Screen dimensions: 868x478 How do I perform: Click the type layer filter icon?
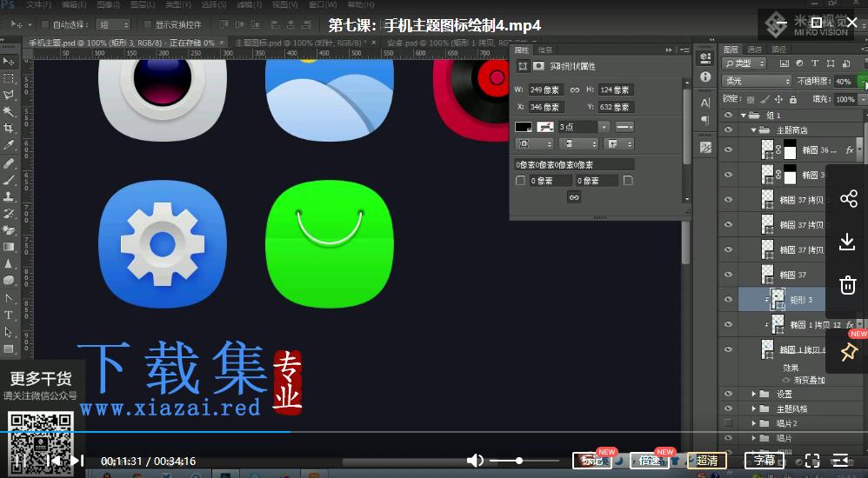point(814,63)
